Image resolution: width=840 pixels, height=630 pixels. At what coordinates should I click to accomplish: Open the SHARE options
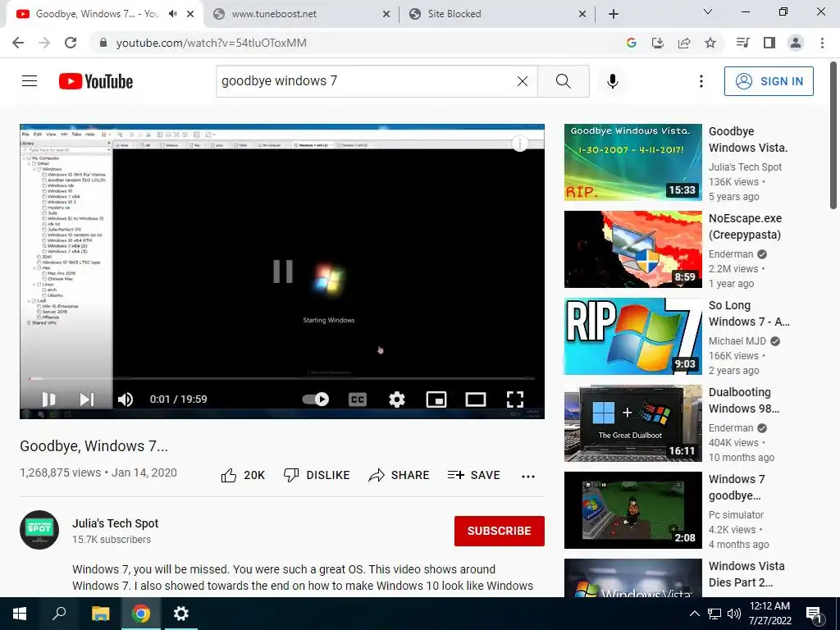(399, 475)
